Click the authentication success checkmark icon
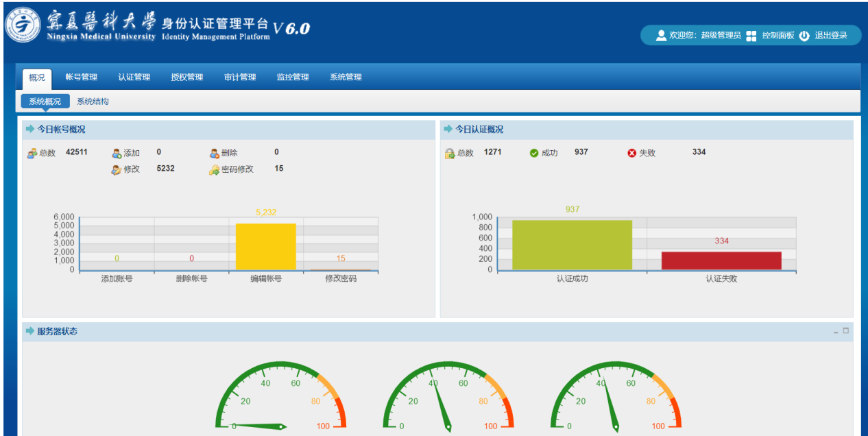The height and width of the screenshot is (436, 868). pos(534,153)
